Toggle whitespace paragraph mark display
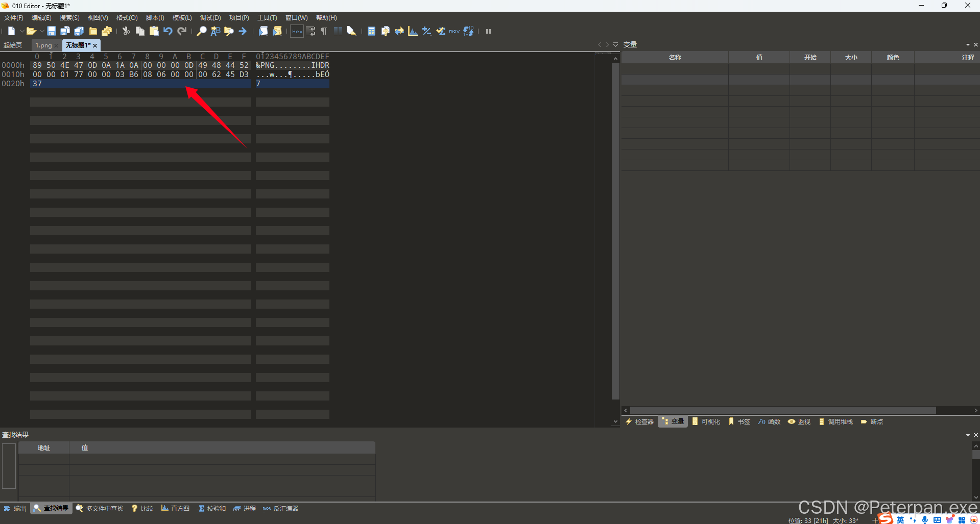The width and height of the screenshot is (980, 524). [324, 31]
